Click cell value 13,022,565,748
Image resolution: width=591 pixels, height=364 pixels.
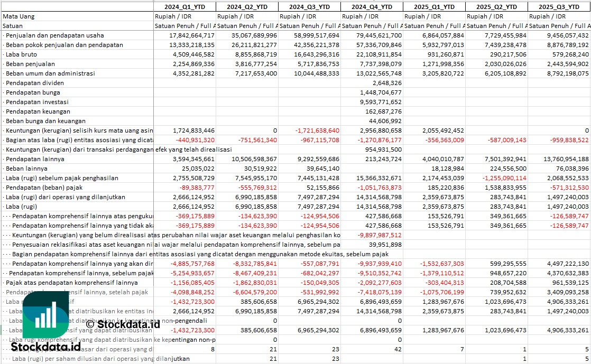tap(379, 73)
